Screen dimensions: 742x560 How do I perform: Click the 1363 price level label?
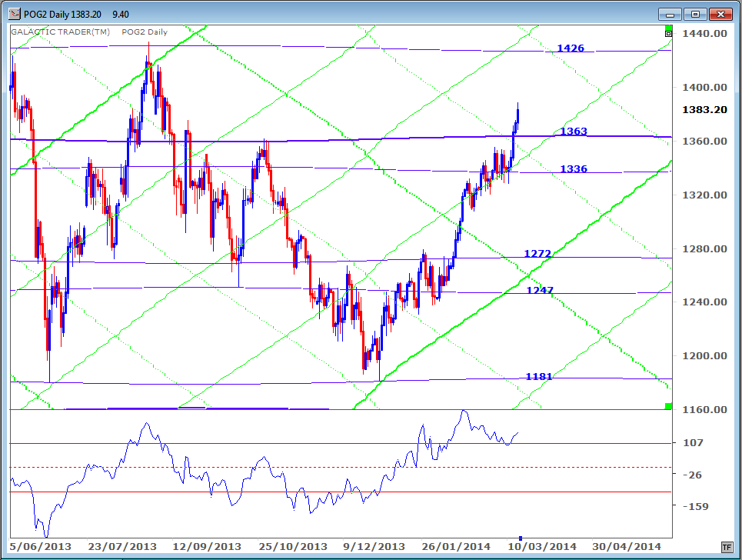pos(574,131)
